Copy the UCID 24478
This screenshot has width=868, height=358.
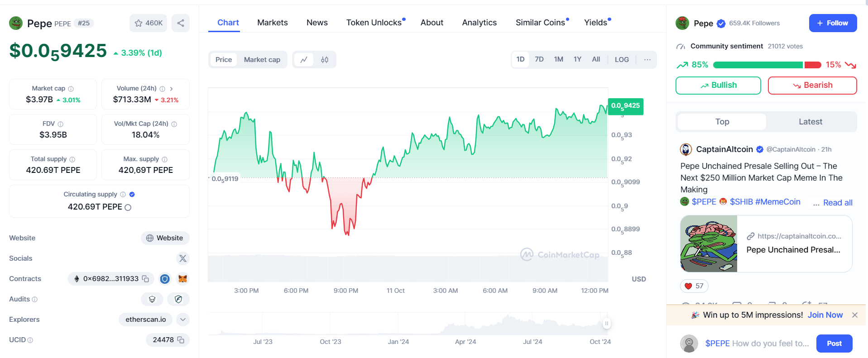[181, 340]
